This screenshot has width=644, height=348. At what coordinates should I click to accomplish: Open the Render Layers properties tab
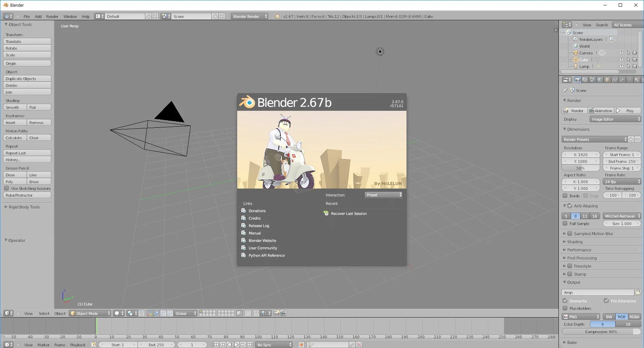(x=585, y=80)
